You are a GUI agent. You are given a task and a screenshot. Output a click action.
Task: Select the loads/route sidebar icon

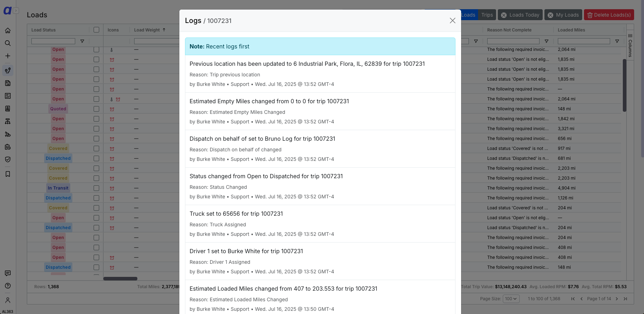8,70
